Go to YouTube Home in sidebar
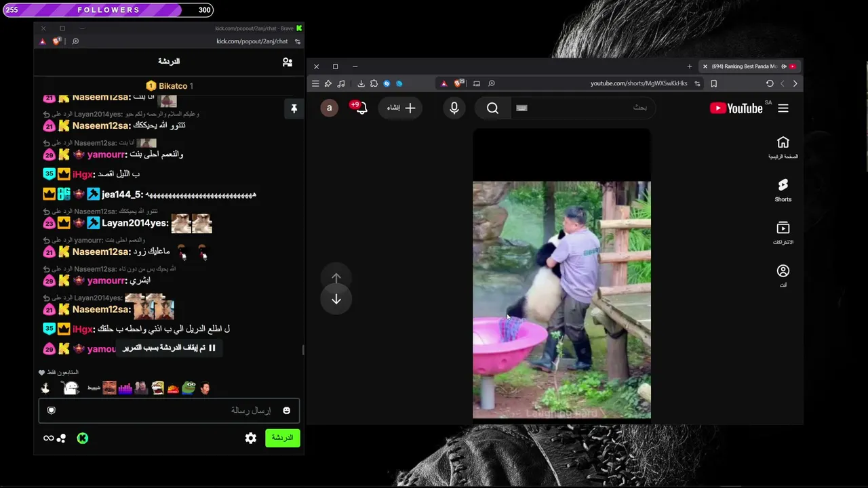This screenshot has height=488, width=868. pos(783,147)
